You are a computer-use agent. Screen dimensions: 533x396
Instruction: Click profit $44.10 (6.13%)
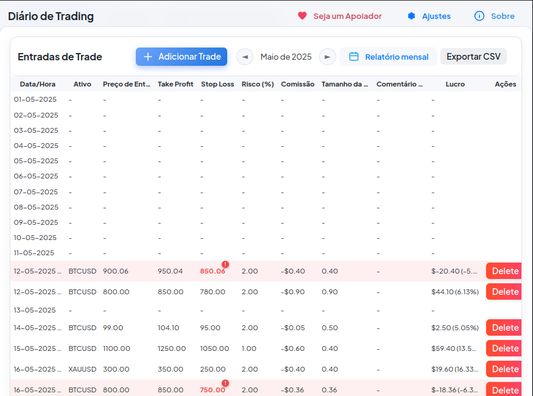455,292
